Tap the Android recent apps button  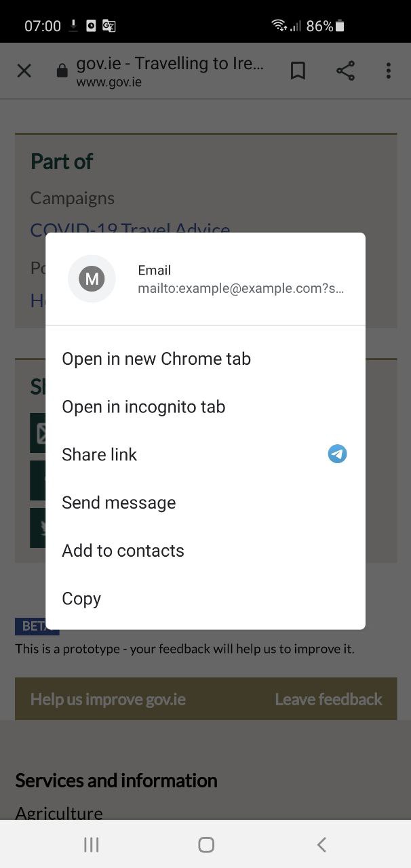pyautogui.click(x=91, y=844)
